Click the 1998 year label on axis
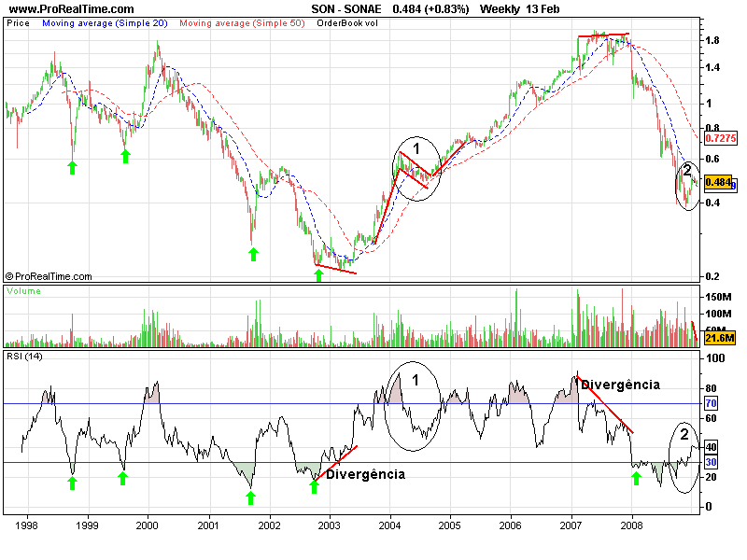 [27, 525]
